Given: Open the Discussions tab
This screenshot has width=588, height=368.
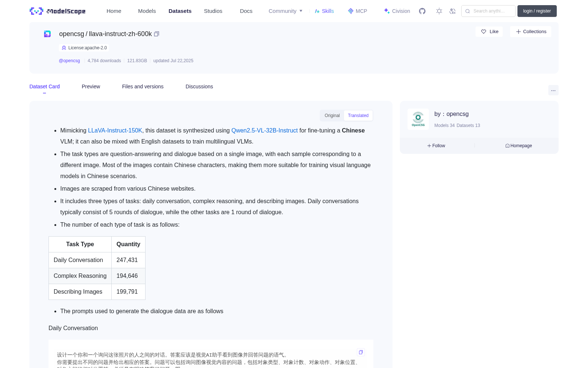Looking at the screenshot, I should tap(199, 86).
